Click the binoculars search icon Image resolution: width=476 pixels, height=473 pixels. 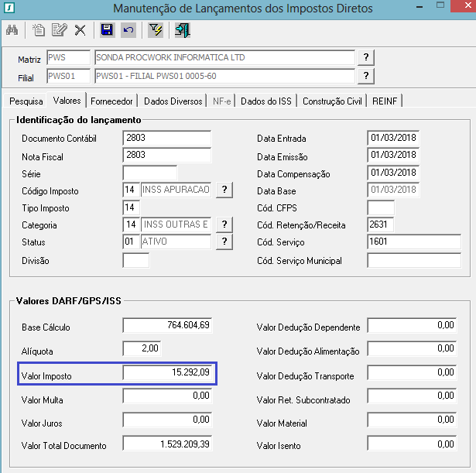12,30
